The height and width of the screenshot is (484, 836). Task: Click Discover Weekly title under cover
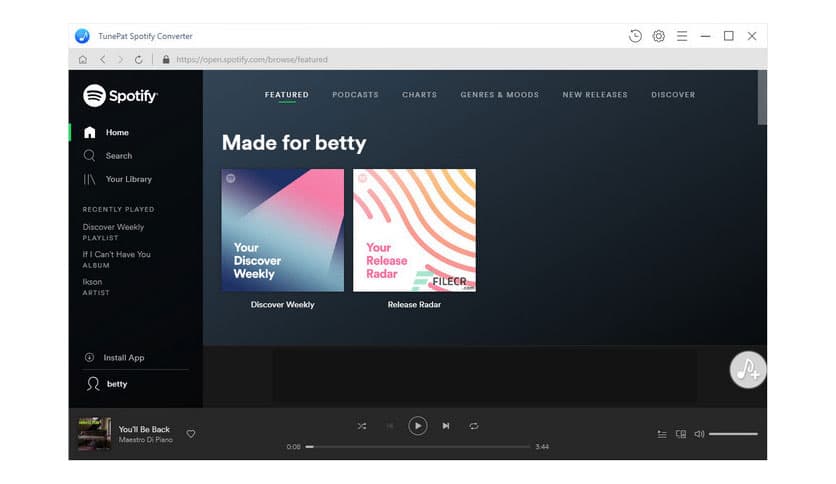coord(283,305)
